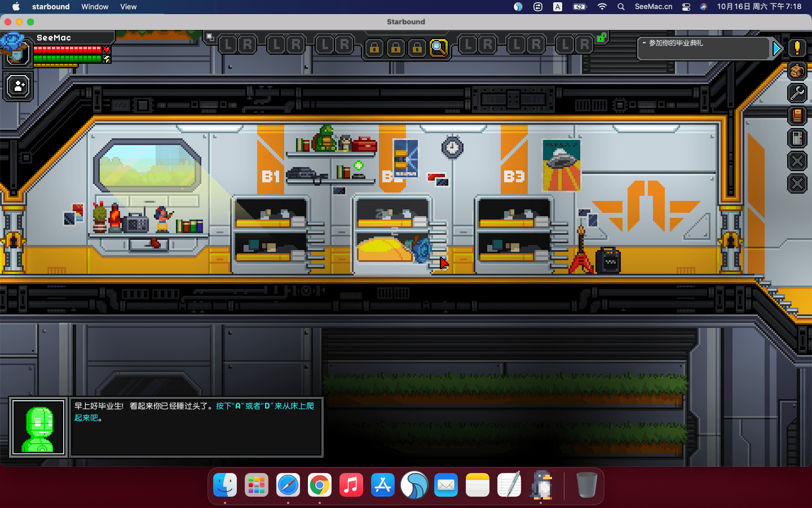Open the codex book icon
This screenshot has height=508, width=812.
[797, 116]
